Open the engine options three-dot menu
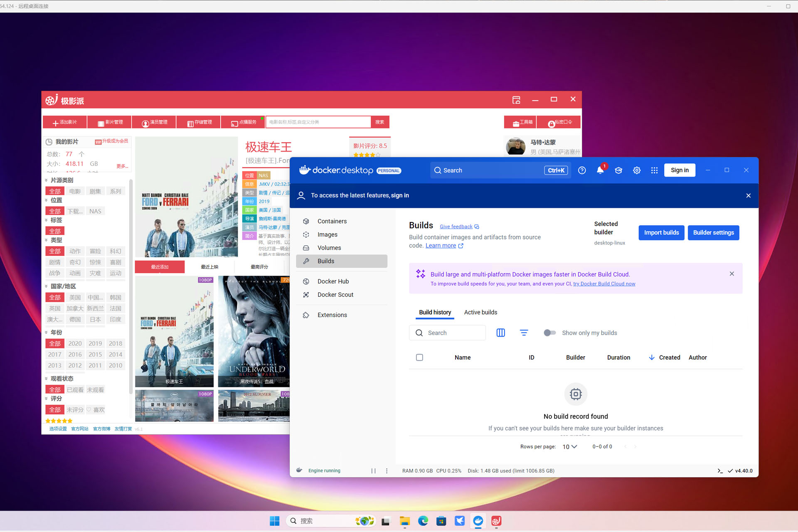Viewport: 798px width, 532px height. (x=387, y=471)
